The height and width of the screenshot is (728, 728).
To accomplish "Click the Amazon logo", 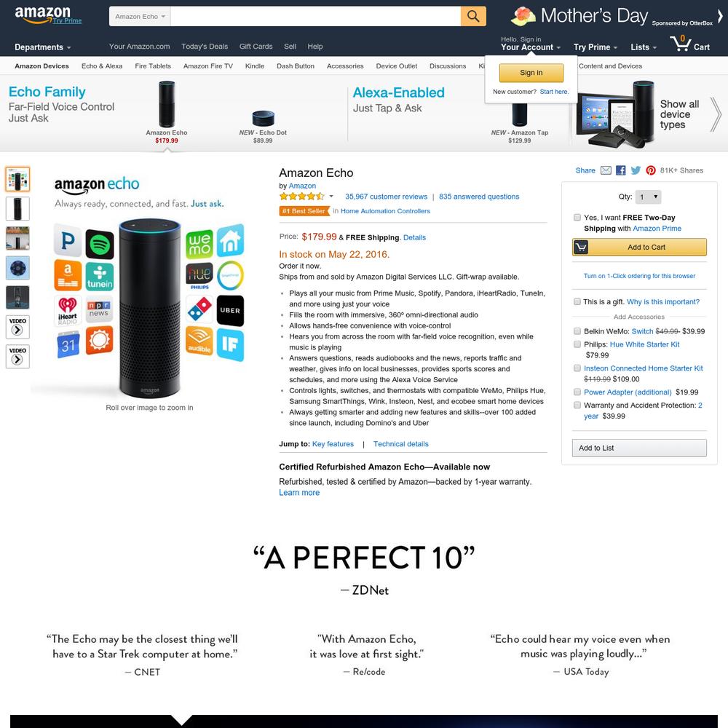I will click(x=48, y=15).
